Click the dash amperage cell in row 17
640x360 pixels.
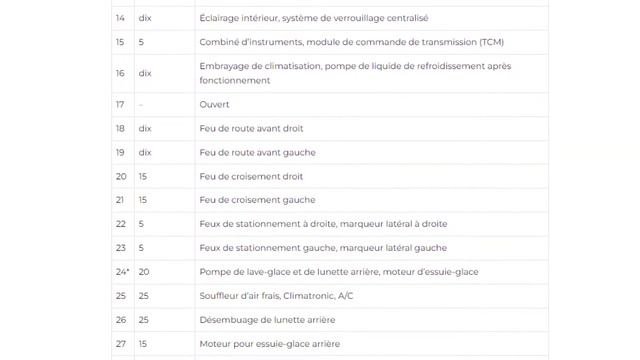coord(164,105)
